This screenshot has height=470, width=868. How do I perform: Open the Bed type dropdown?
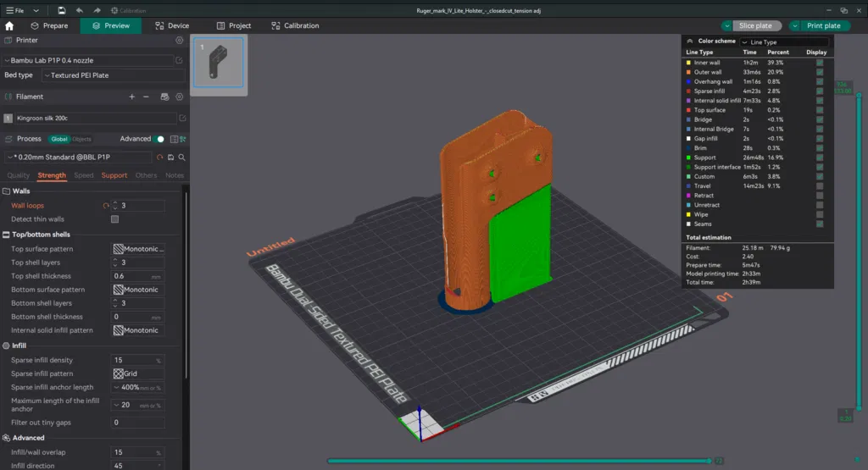coord(112,75)
